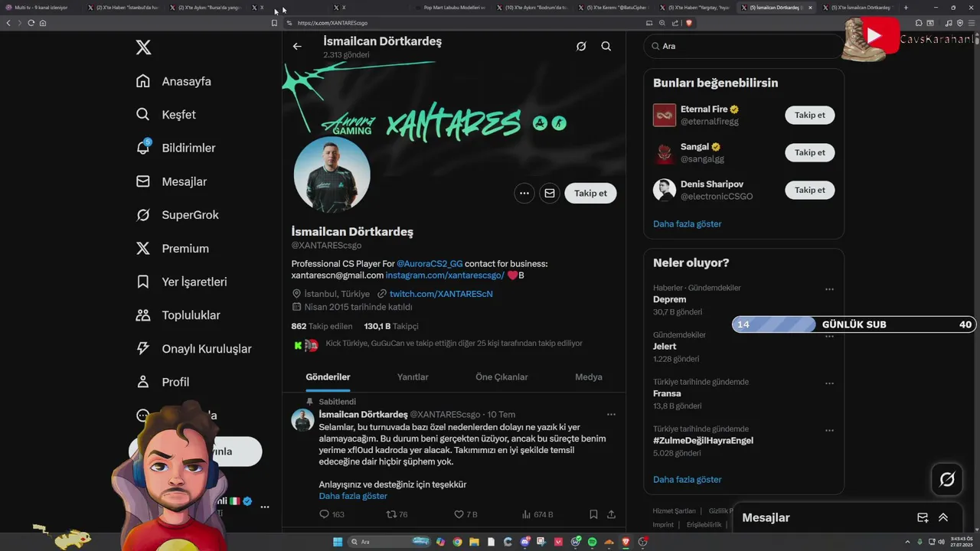Repost the pinned post
The width and height of the screenshot is (980, 551).
(397, 514)
